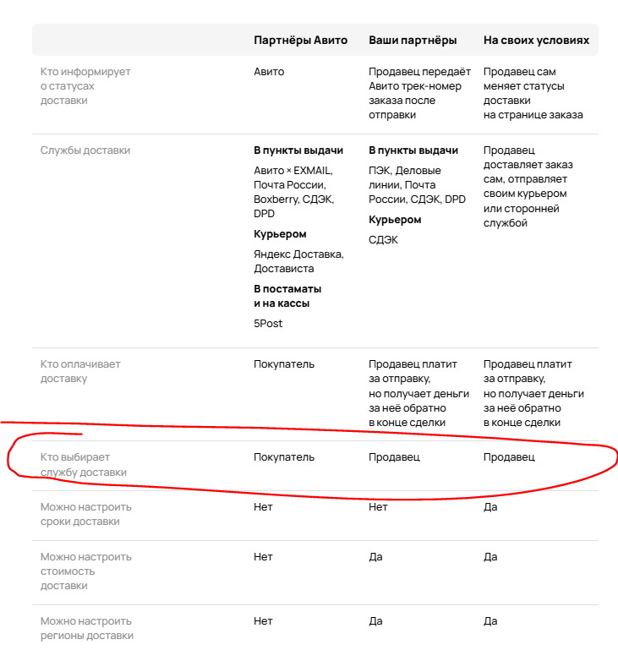The height and width of the screenshot is (672, 618).
Task: Select the "Продавец передаёт Авито трек-номер" cell
Action: click(419, 93)
